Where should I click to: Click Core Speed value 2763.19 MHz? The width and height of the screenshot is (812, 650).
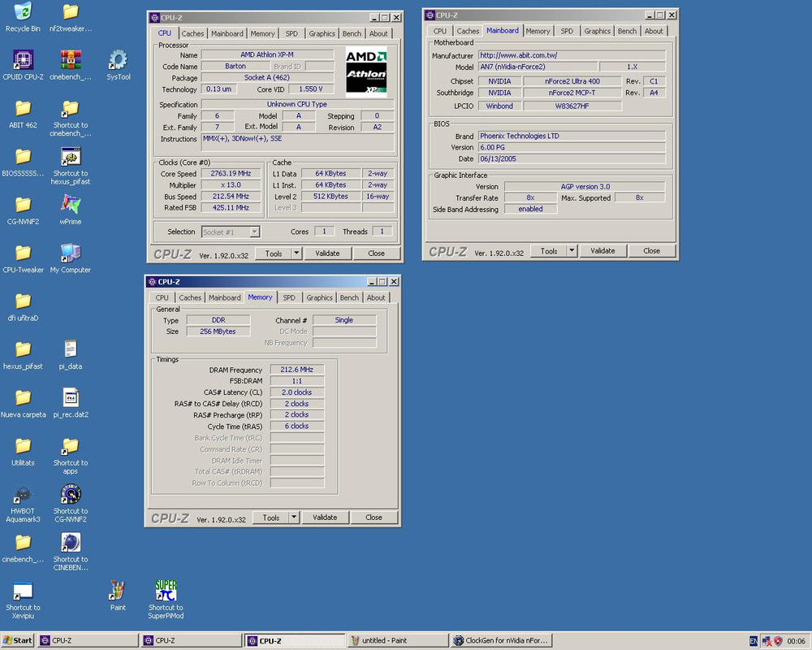pyautogui.click(x=231, y=174)
